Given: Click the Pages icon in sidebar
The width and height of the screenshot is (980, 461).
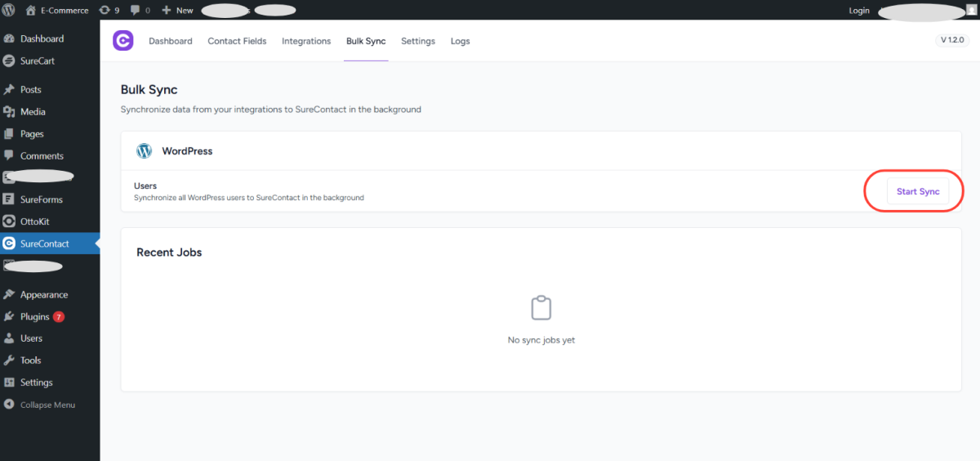Looking at the screenshot, I should [9, 133].
